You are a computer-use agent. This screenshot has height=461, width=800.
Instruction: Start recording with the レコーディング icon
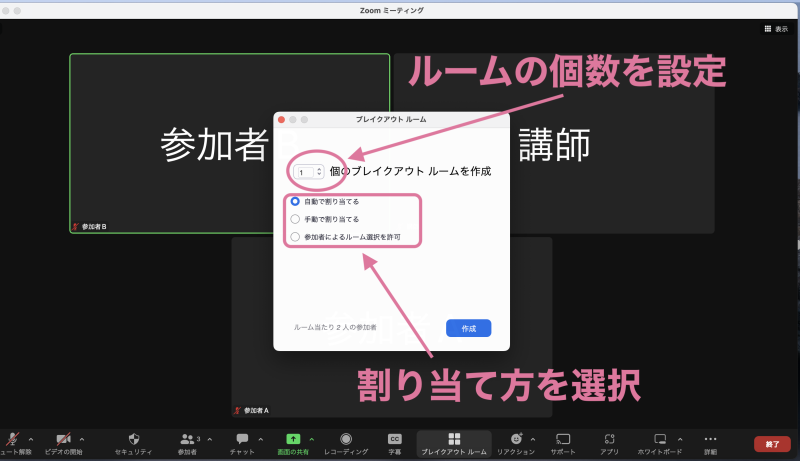point(346,439)
